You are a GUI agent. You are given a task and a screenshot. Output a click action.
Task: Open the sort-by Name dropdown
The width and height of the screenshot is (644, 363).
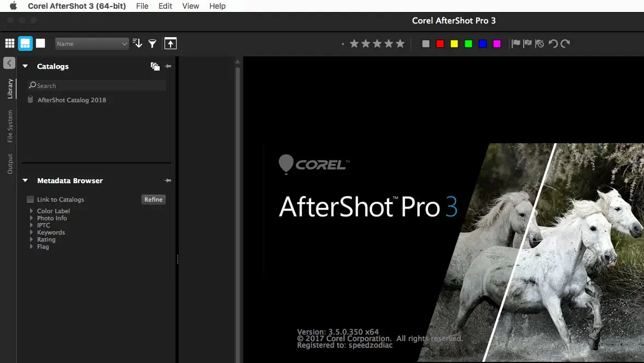tap(92, 44)
